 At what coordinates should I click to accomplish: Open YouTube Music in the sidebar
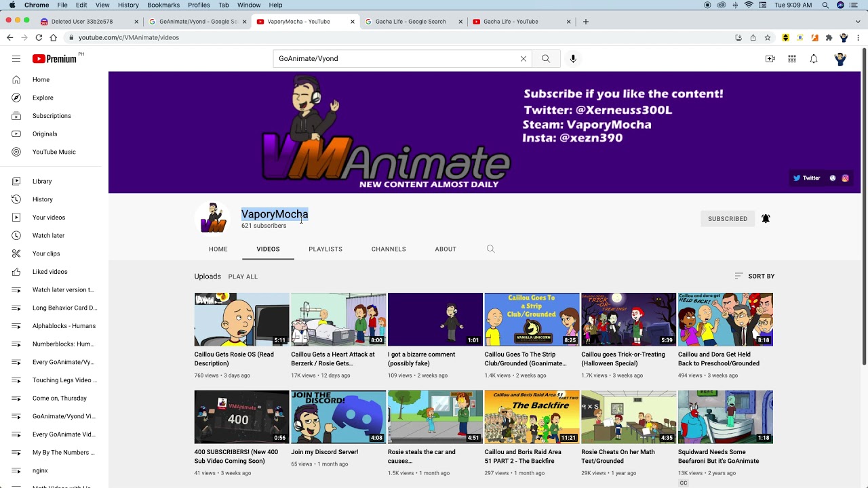pyautogui.click(x=54, y=152)
